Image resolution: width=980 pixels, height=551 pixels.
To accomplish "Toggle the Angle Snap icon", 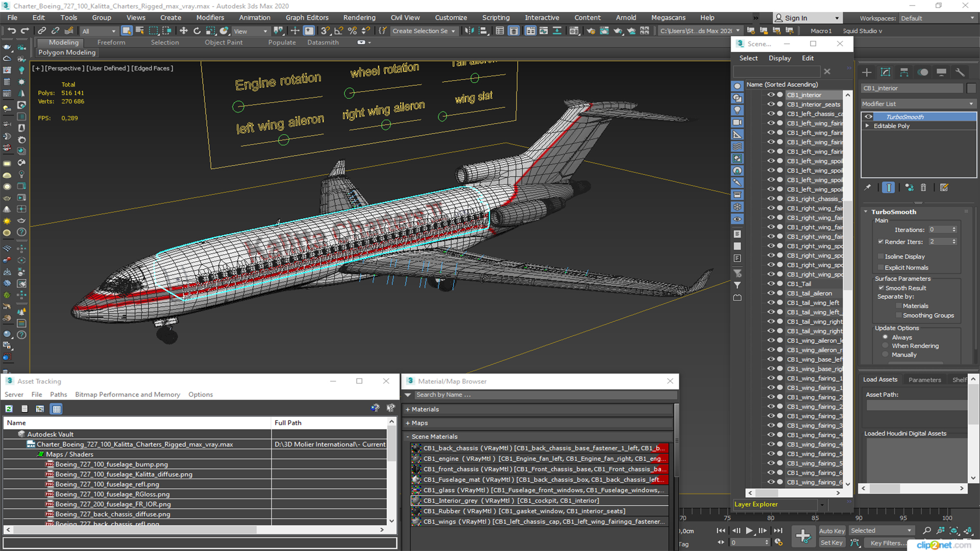I will (338, 31).
